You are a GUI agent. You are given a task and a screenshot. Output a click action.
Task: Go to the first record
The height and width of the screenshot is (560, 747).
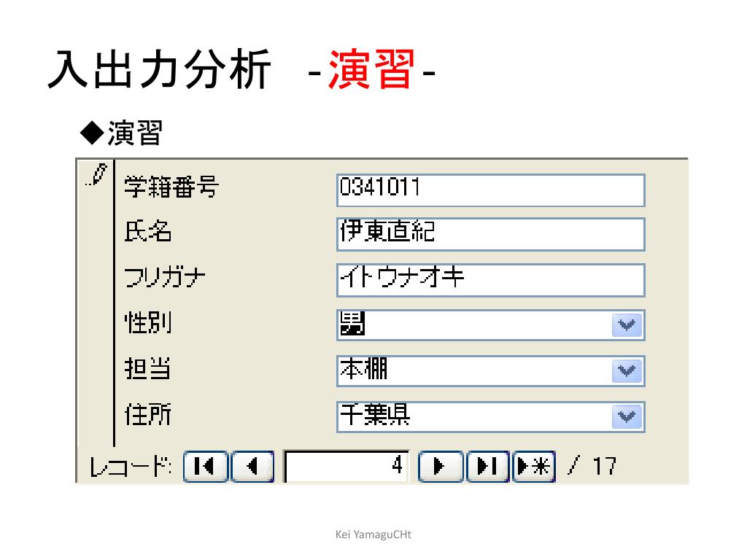click(x=205, y=467)
